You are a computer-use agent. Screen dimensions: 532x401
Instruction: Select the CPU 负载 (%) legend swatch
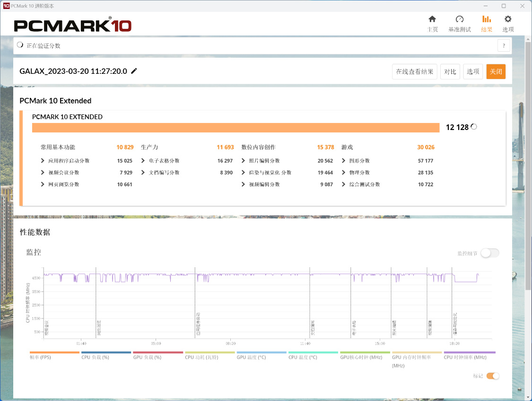pos(106,352)
